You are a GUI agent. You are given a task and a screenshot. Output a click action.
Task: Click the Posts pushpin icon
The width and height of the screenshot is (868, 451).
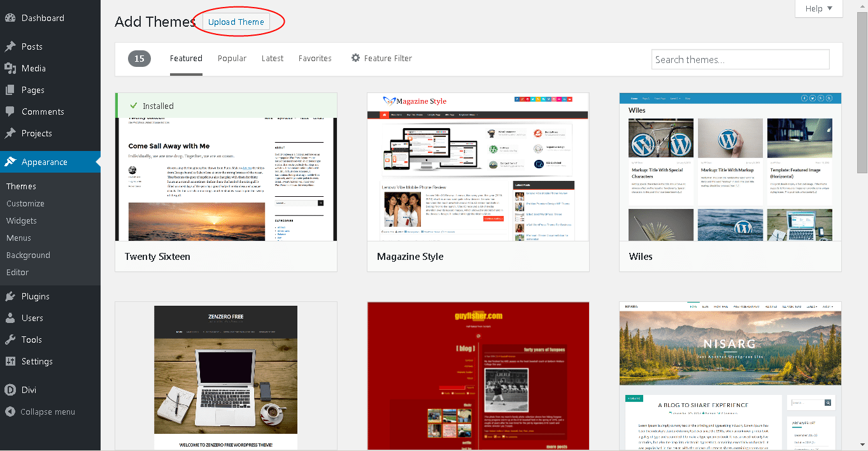10,47
